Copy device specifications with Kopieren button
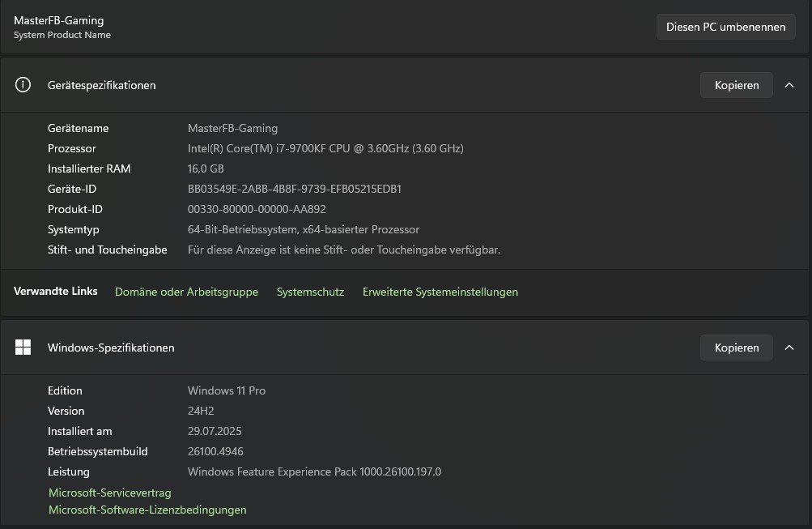Viewport: 812px width, 529px height. pyautogui.click(x=737, y=85)
